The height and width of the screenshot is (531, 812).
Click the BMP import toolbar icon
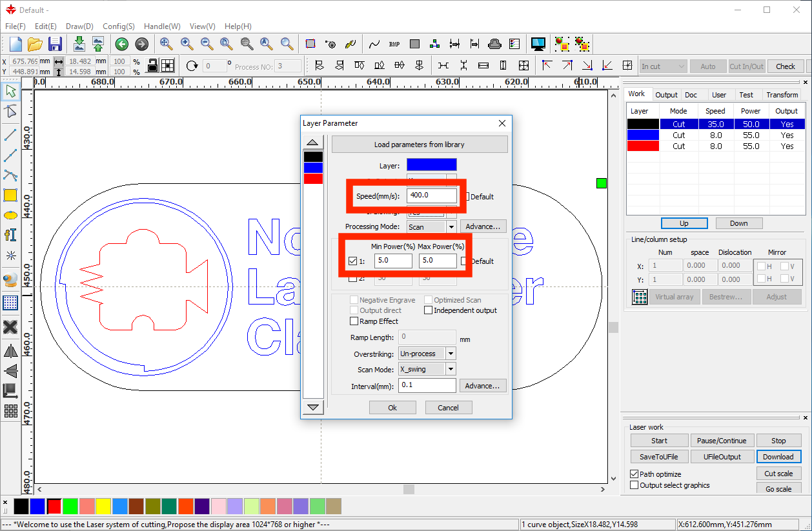[394, 44]
